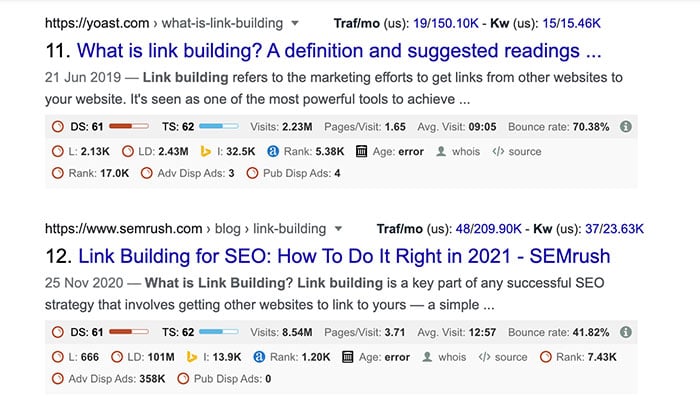The width and height of the screenshot is (700, 420).
Task: Click the Bing index icon showing I: 32.5K
Action: pyautogui.click(x=205, y=151)
